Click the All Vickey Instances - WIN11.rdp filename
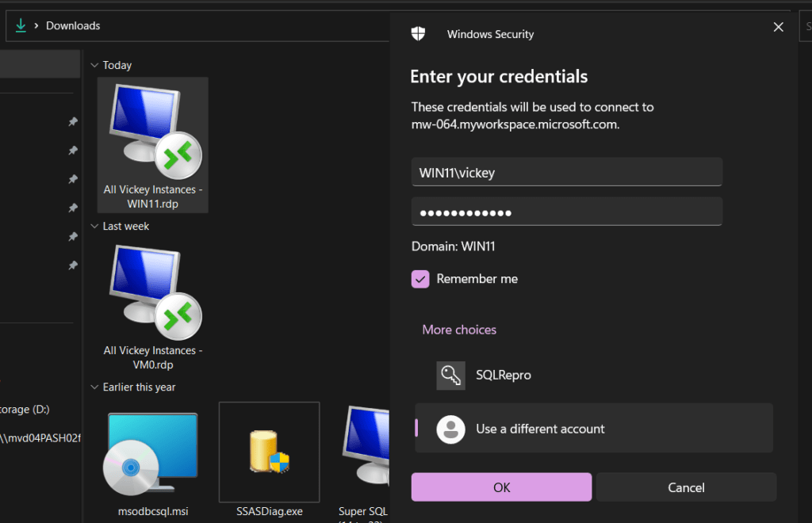 click(x=153, y=197)
